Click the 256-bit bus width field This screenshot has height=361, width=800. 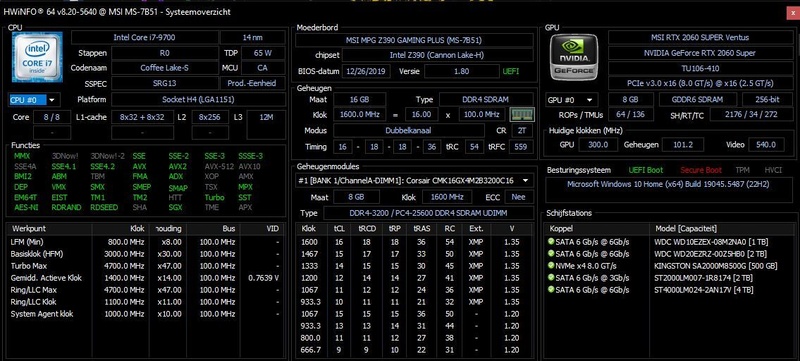(767, 100)
